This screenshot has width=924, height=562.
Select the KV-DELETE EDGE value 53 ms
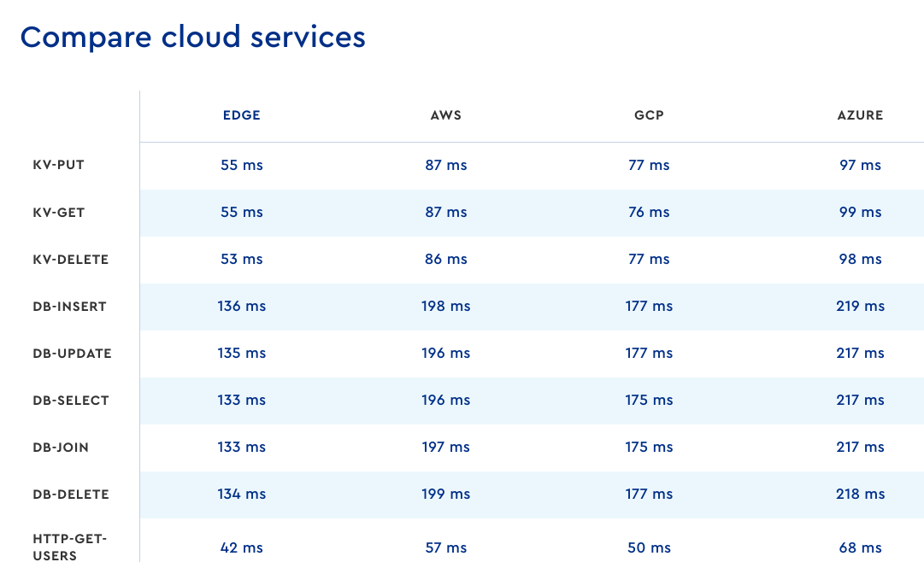pos(242,259)
